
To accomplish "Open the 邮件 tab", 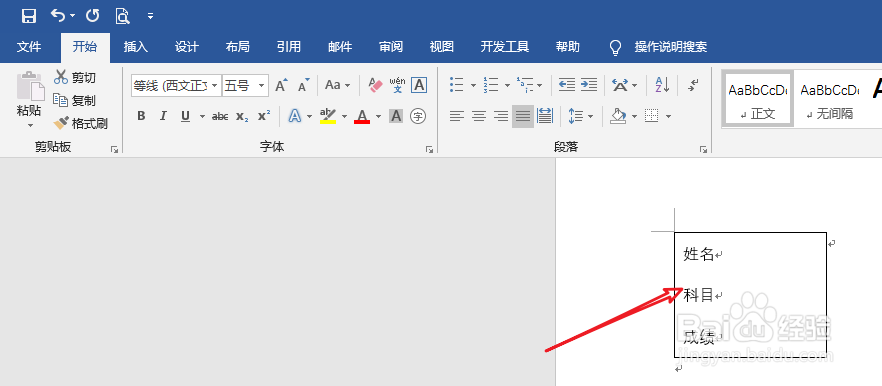I will pyautogui.click(x=340, y=47).
